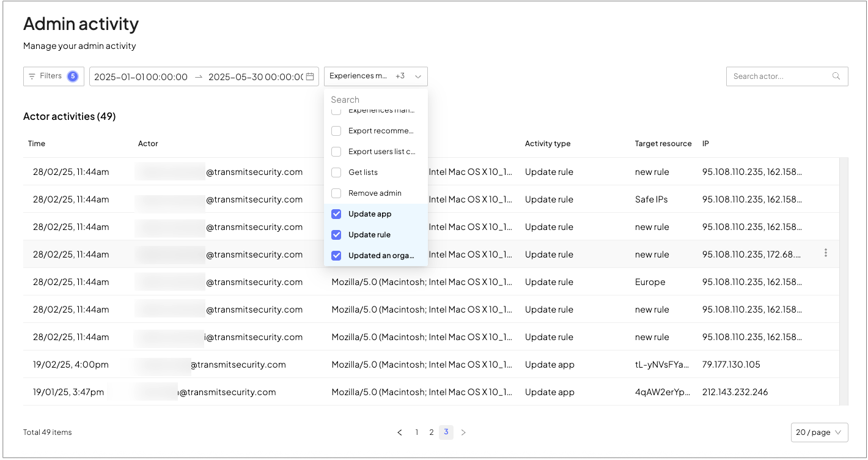Click the arrow between the two dates
This screenshot has width=868, height=460.
(198, 76)
